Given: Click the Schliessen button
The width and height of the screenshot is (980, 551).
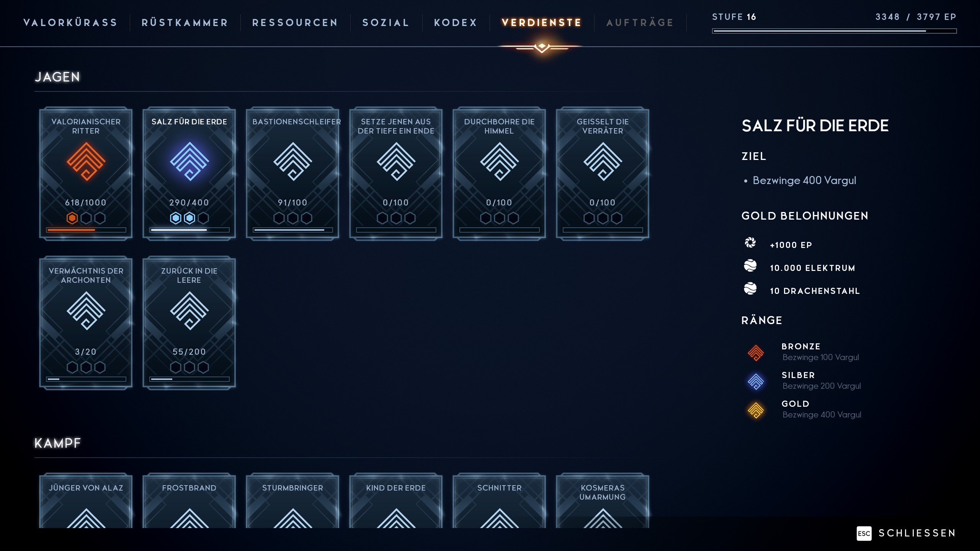Looking at the screenshot, I should point(906,533).
